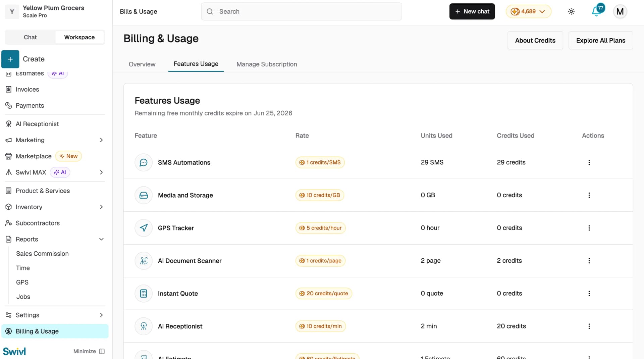Click the Subcontractors sidebar icon
This screenshot has height=359, width=644.
click(x=9, y=223)
